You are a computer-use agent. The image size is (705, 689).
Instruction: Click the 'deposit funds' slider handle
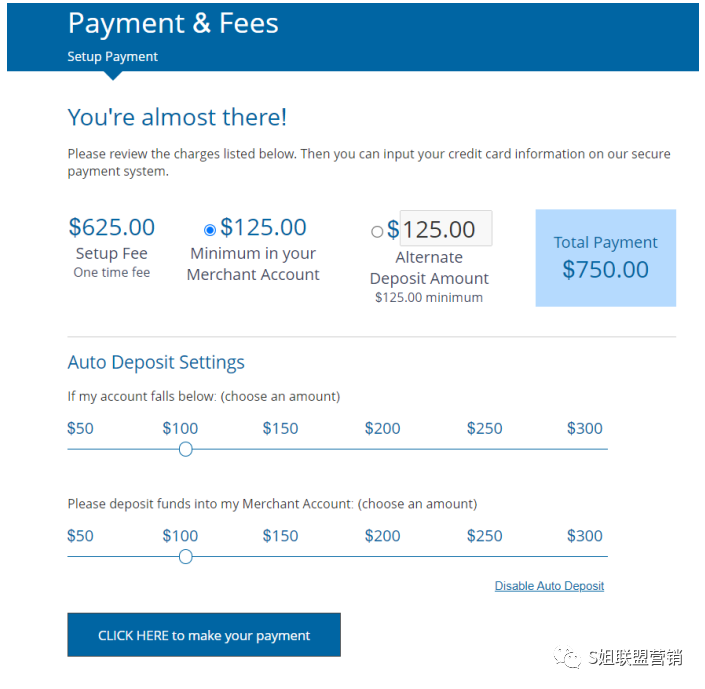185,557
